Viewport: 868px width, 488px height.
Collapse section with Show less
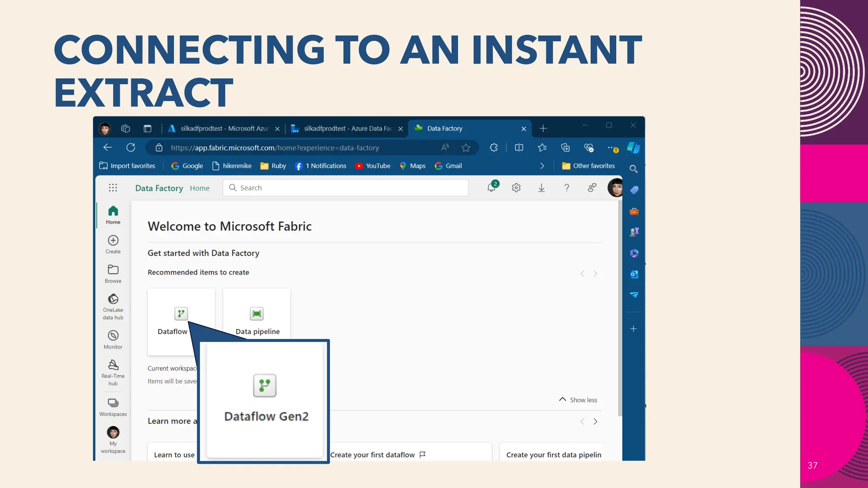(x=578, y=399)
